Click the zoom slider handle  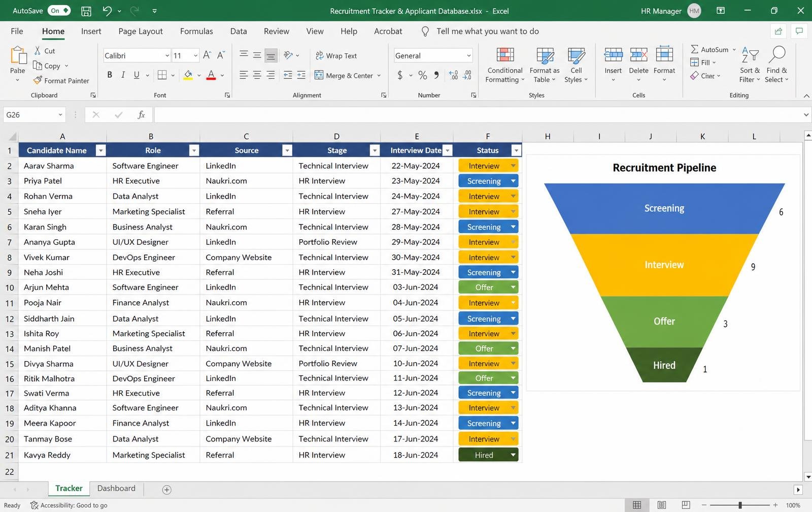pos(740,505)
